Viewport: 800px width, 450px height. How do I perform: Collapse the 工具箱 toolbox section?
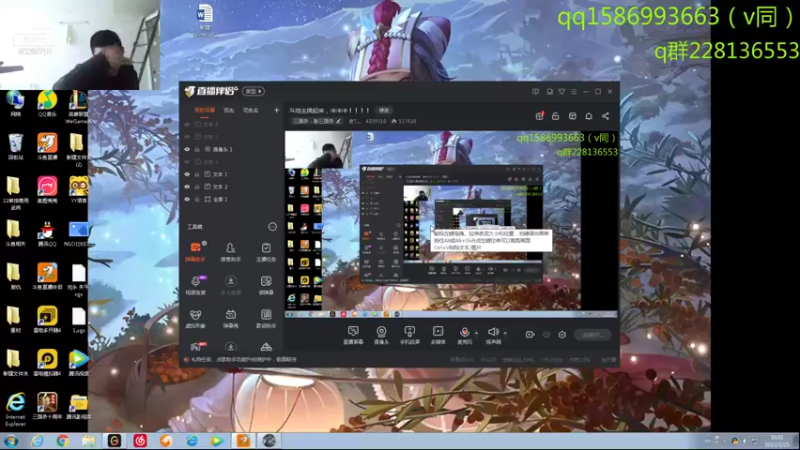tap(272, 227)
